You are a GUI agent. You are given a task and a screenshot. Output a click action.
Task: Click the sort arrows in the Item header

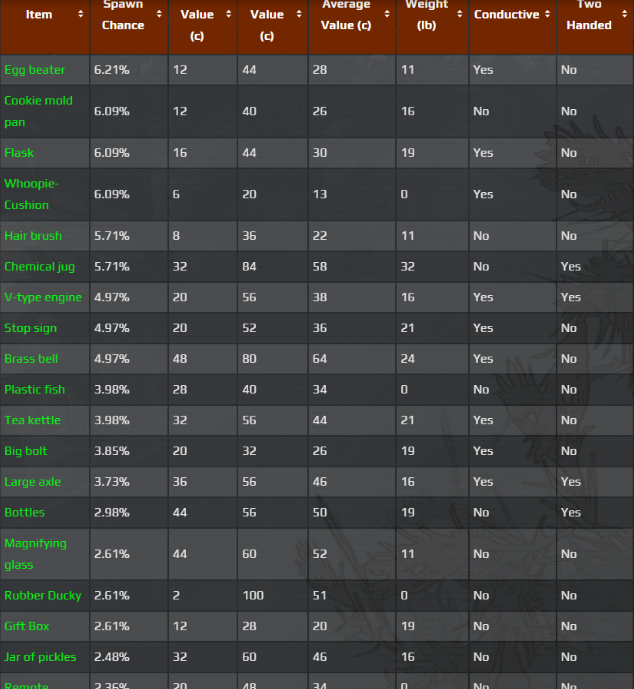[x=80, y=15]
